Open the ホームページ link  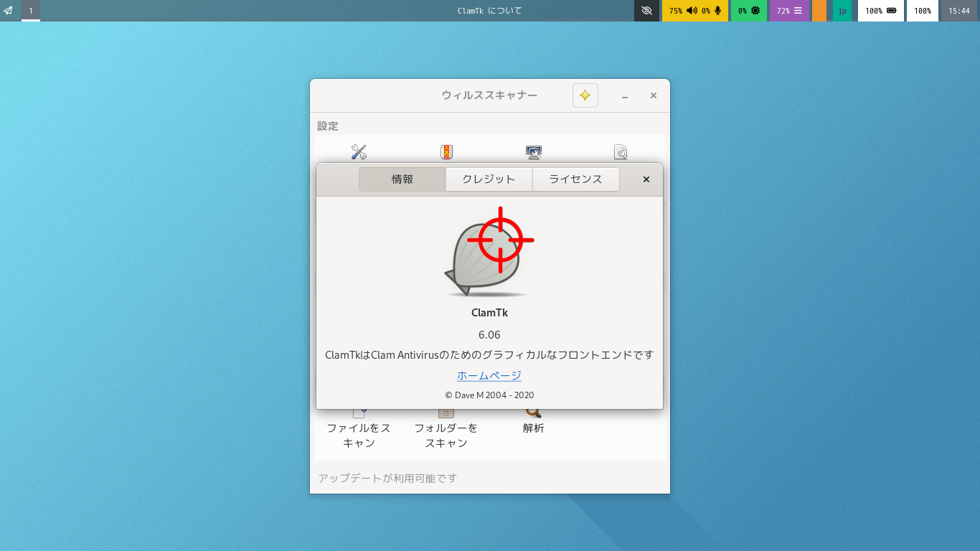tap(489, 375)
